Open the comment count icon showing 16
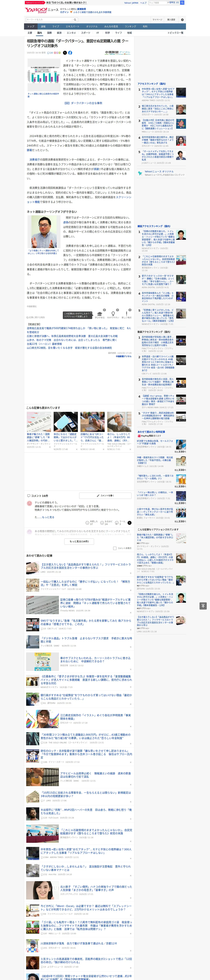 (50, 53)
